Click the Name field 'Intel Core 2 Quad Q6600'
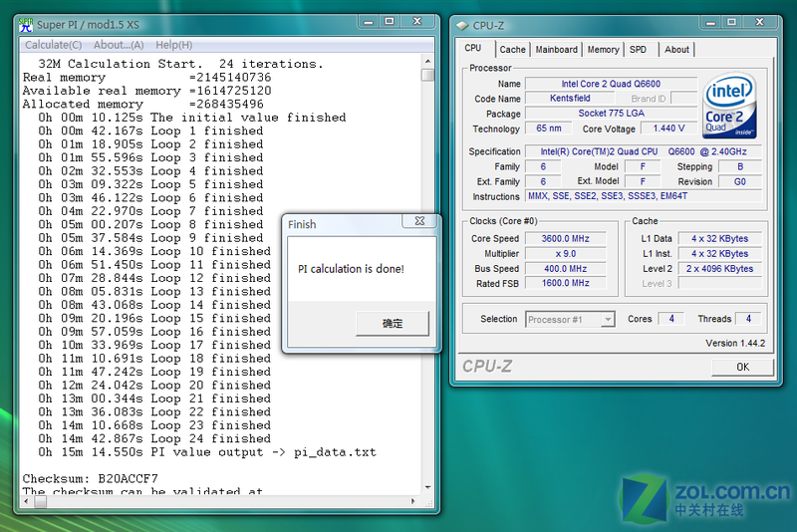 coord(611,84)
